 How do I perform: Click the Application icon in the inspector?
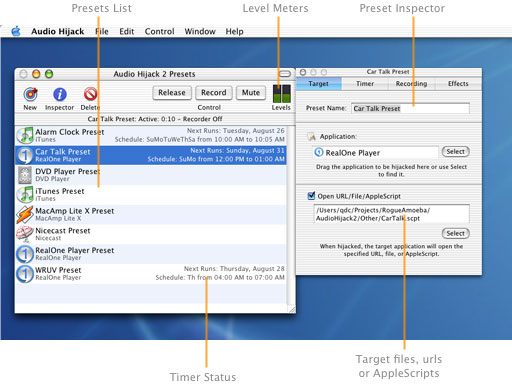(311, 136)
